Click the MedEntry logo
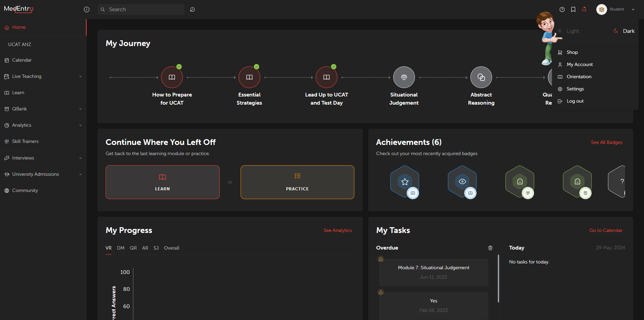 click(19, 9)
